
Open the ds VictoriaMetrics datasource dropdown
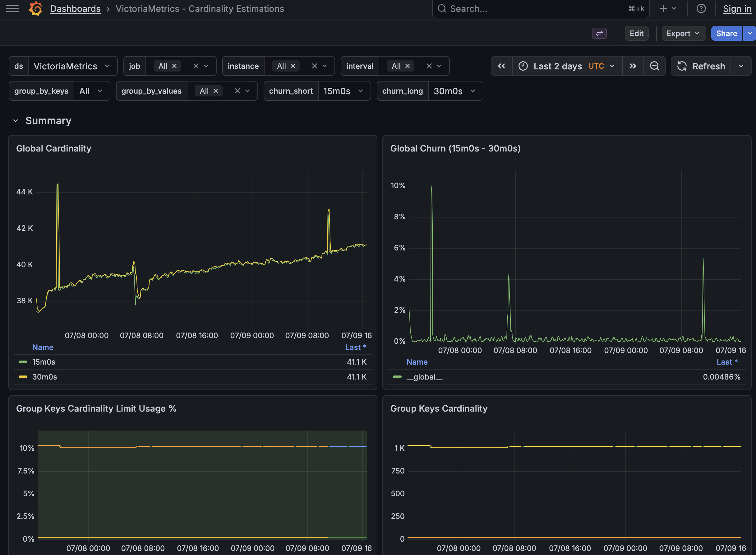click(x=73, y=66)
